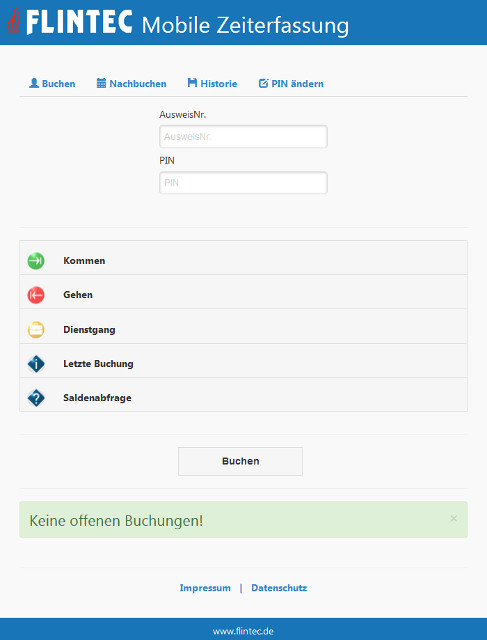487x640 pixels.
Task: Click the floppy disk icon beside Historie
Action: [192, 83]
